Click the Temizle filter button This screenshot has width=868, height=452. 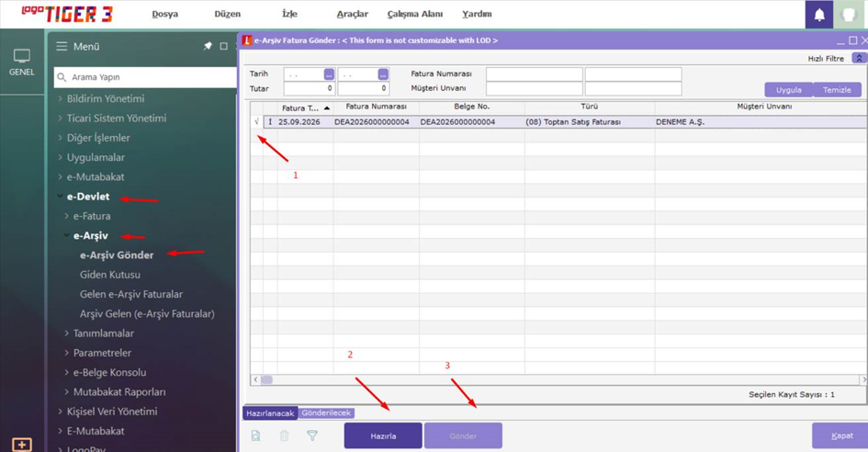coord(837,90)
